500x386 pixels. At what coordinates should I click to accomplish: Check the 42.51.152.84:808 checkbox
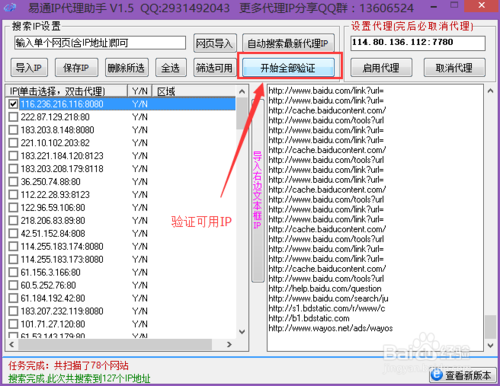[x=13, y=234]
